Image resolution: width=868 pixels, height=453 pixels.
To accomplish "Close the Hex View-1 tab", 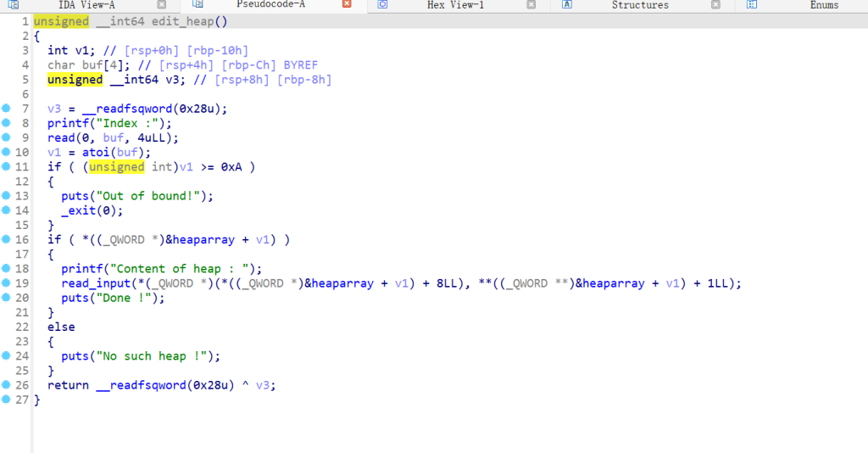I will pos(531,5).
